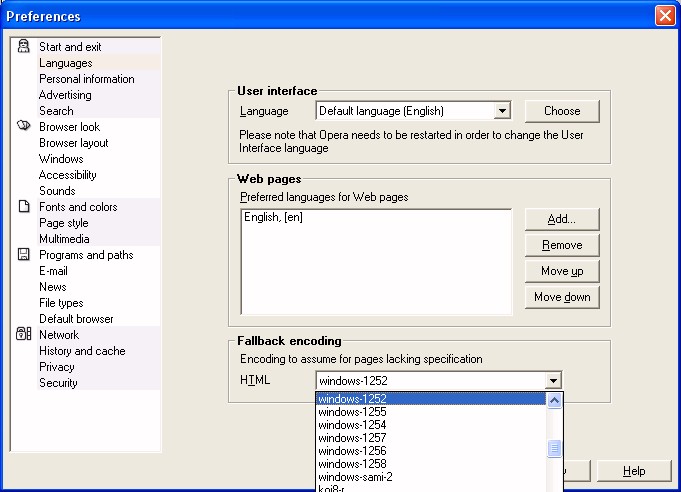This screenshot has height=492, width=681.
Task: Click the Browser look category icon
Action: [24, 127]
